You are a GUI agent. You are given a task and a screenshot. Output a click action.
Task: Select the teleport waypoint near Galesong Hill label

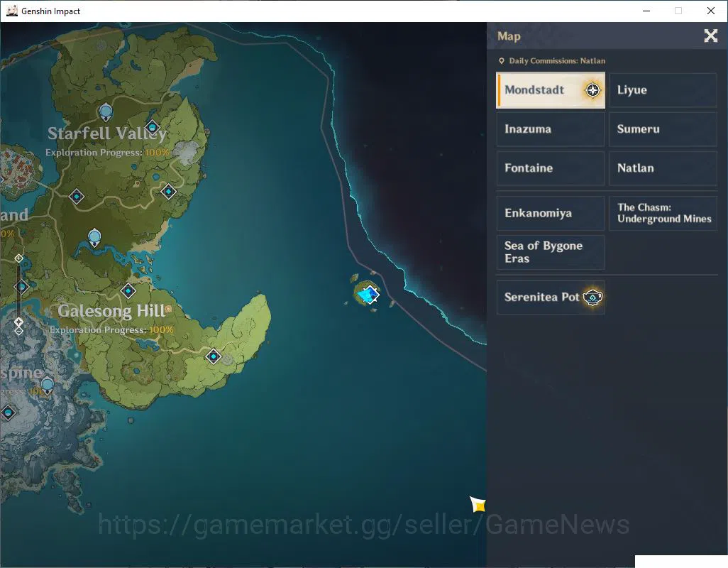(x=128, y=291)
